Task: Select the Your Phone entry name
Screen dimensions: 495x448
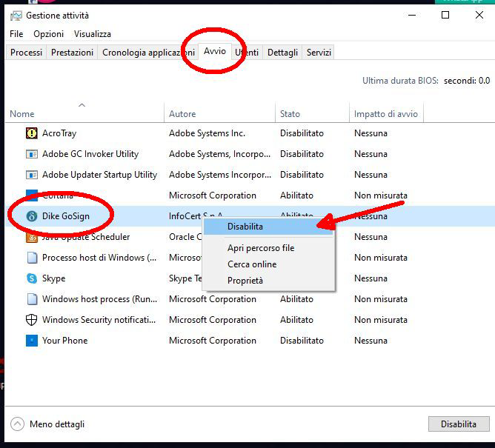Action: point(65,341)
